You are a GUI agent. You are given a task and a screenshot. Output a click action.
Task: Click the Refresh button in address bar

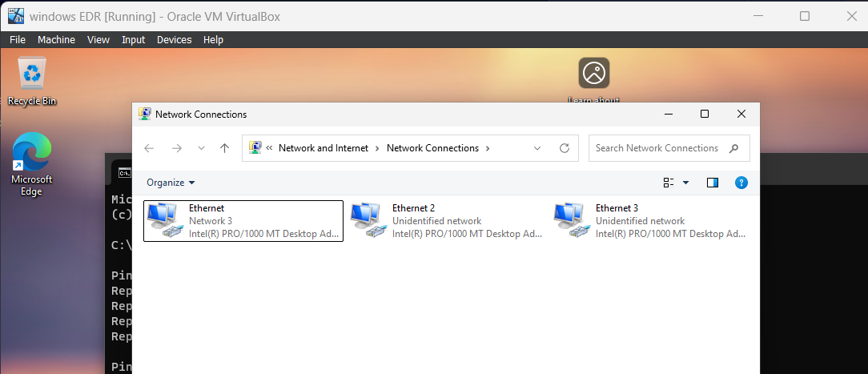(564, 148)
